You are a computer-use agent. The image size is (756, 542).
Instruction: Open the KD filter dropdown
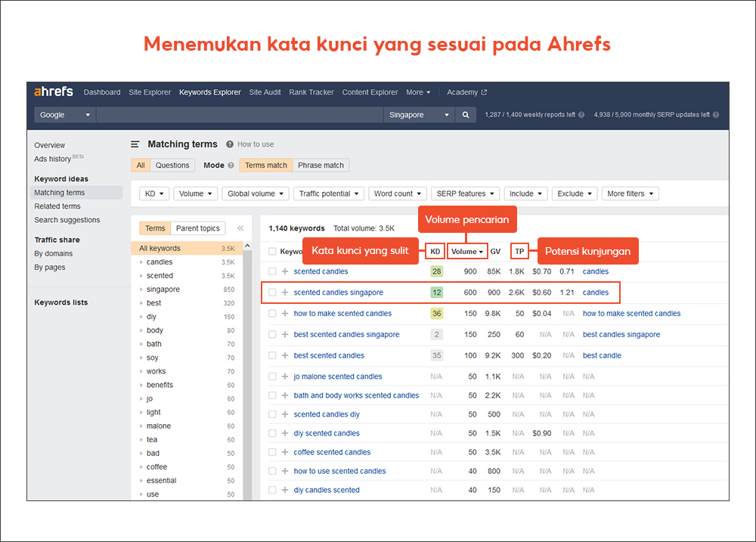click(154, 194)
